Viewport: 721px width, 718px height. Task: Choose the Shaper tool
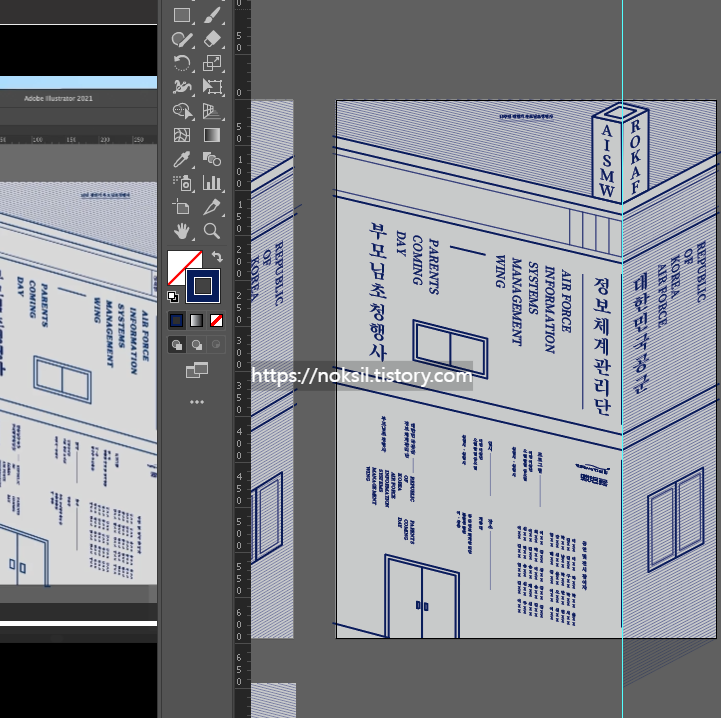click(182, 39)
